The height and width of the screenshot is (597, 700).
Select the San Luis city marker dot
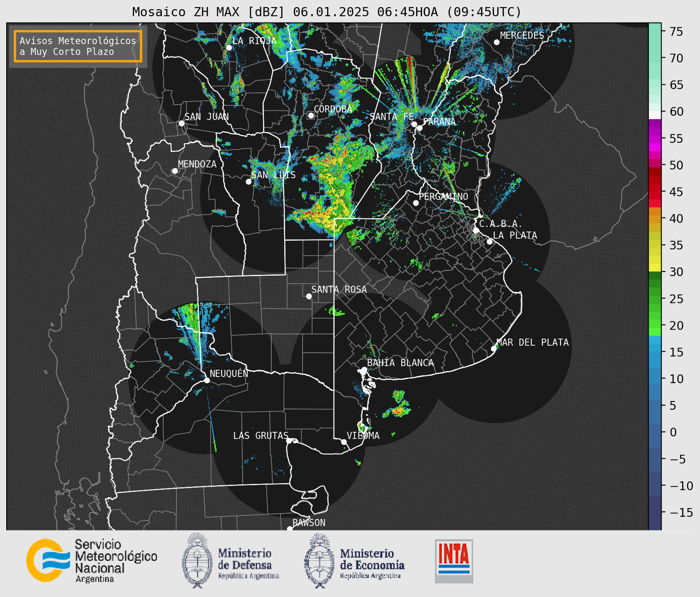click(249, 182)
